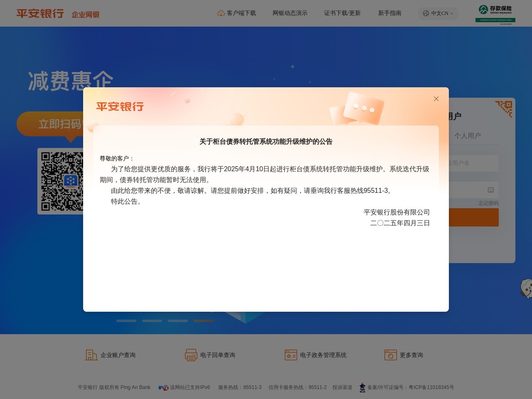Click the IPv6 support icon in the footer
532x399 pixels.
click(163, 387)
